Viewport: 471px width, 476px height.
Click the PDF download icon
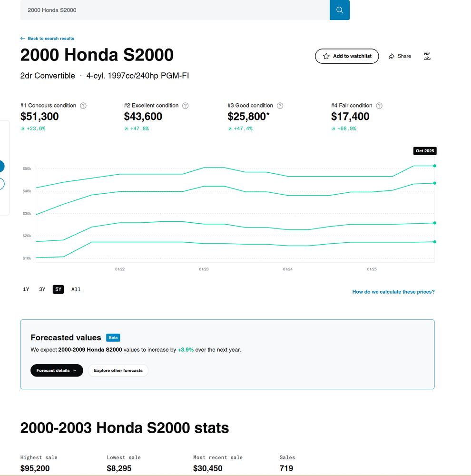pos(427,56)
